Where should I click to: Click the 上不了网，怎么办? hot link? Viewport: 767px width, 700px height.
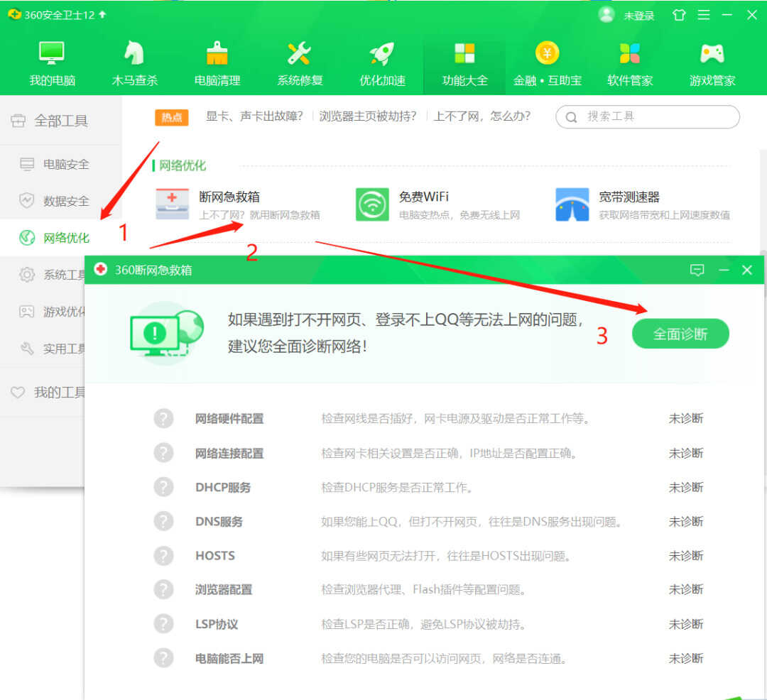pos(482,116)
